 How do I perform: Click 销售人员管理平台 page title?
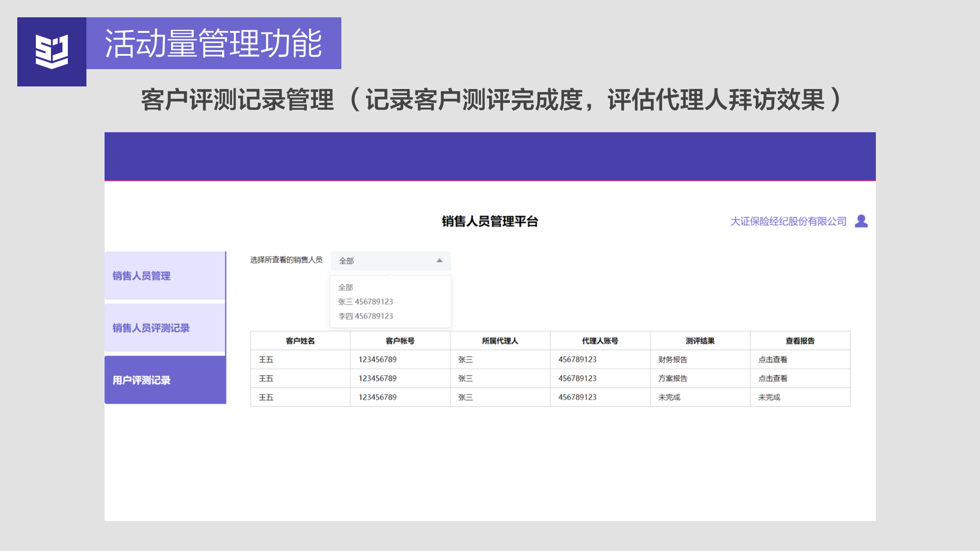point(490,221)
